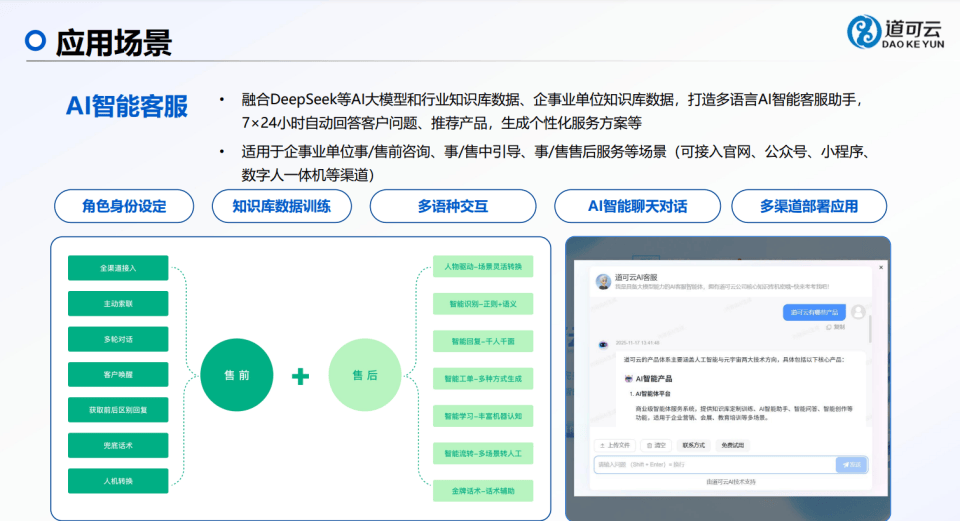Click the 免费试用 button

coord(733,445)
